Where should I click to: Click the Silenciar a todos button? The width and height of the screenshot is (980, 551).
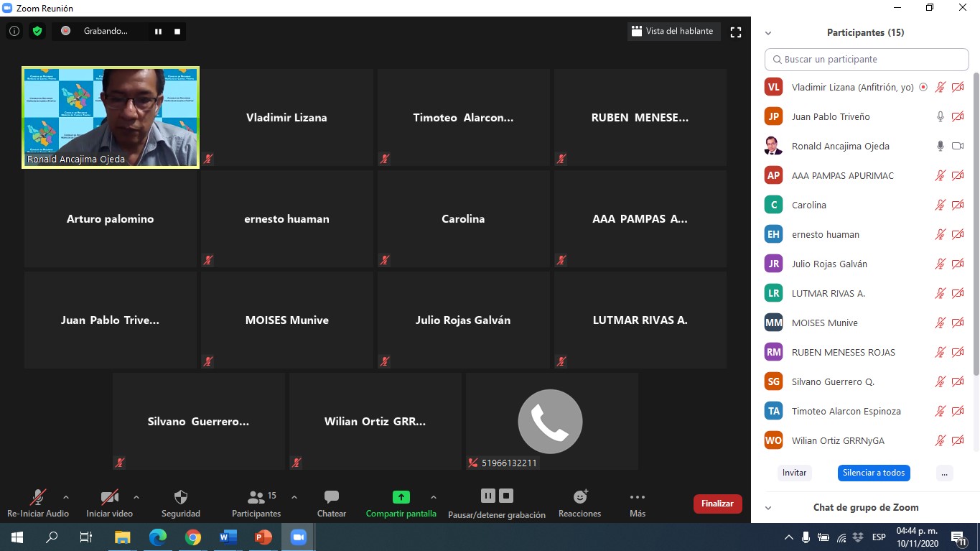(873, 473)
